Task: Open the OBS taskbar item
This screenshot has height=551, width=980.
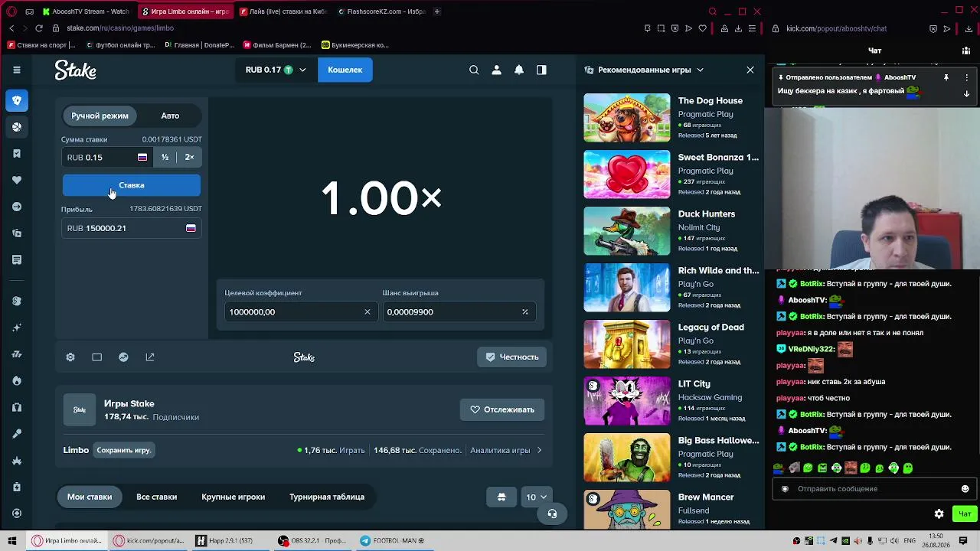Action: [x=312, y=541]
